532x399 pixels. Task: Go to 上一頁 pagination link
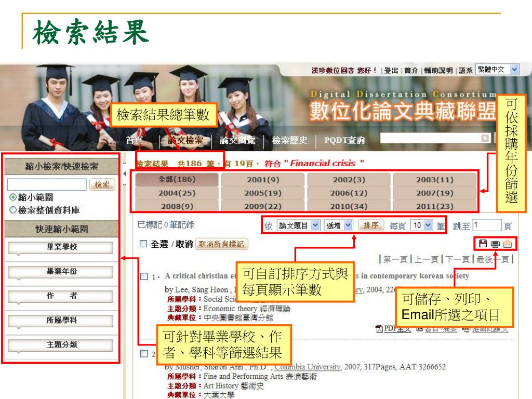[x=426, y=260]
